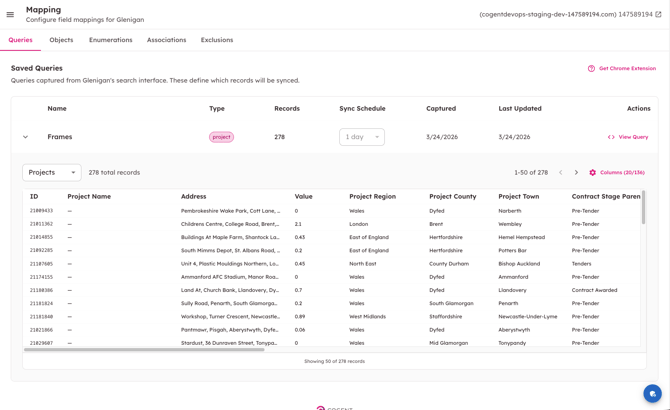Click the View Query code icon
Screen dimensions: 670x410
click(x=611, y=137)
